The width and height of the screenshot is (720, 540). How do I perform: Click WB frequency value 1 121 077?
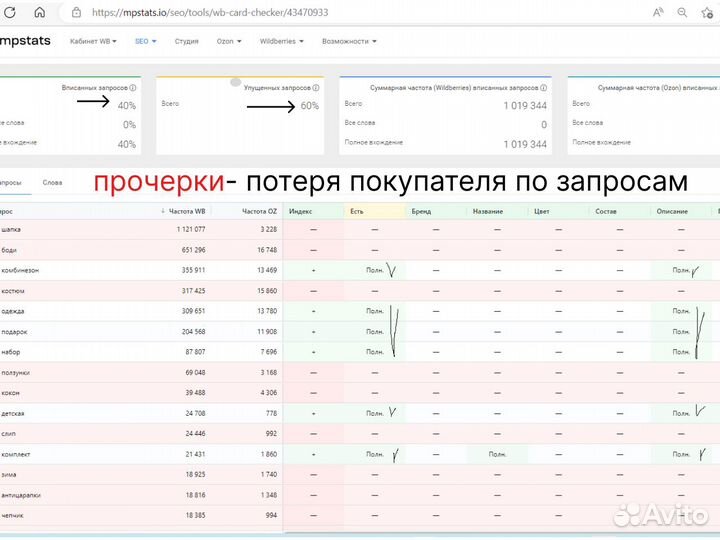coord(191,229)
